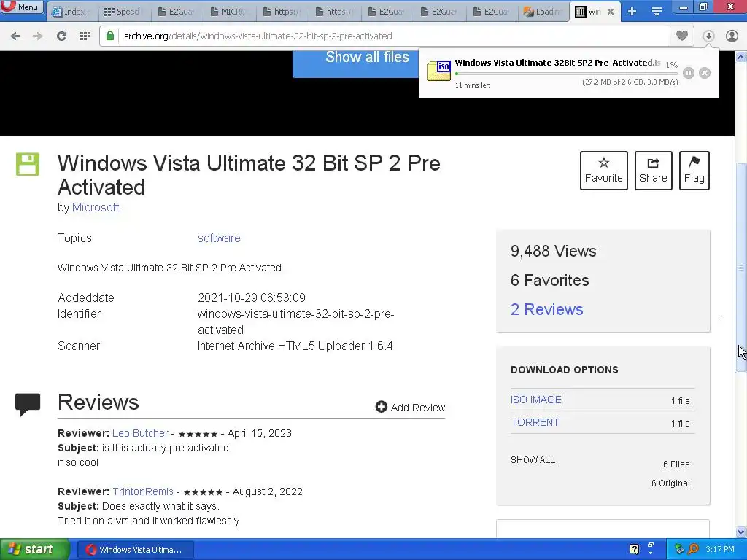Click the vertical scrollbar thumb
The width and height of the screenshot is (747, 560).
coord(741,268)
